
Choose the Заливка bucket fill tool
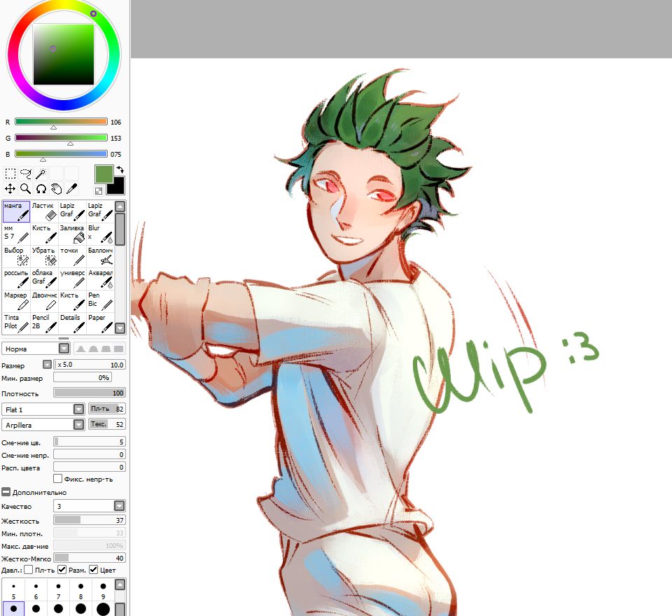[72, 234]
